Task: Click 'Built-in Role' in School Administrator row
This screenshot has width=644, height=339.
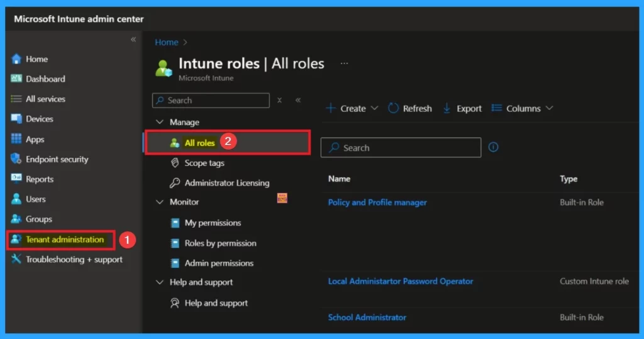Action: 582,317
